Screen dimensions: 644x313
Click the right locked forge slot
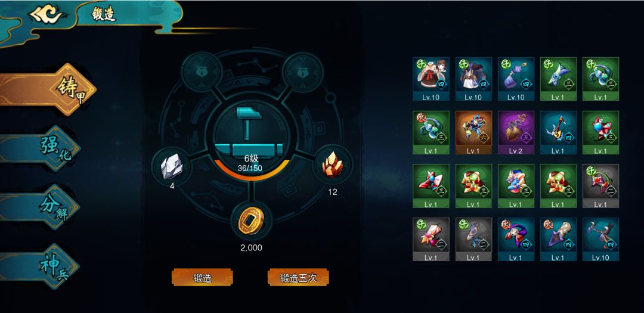point(303,72)
